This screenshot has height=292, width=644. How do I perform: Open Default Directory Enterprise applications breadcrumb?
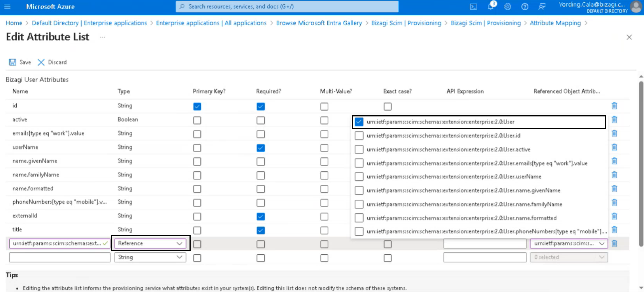(x=89, y=23)
